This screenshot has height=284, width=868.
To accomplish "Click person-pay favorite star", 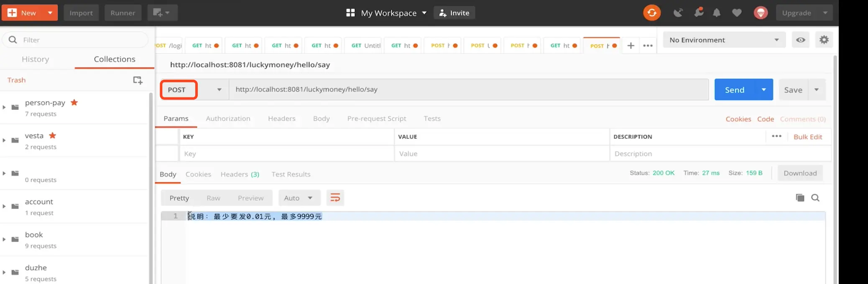I will point(74,102).
